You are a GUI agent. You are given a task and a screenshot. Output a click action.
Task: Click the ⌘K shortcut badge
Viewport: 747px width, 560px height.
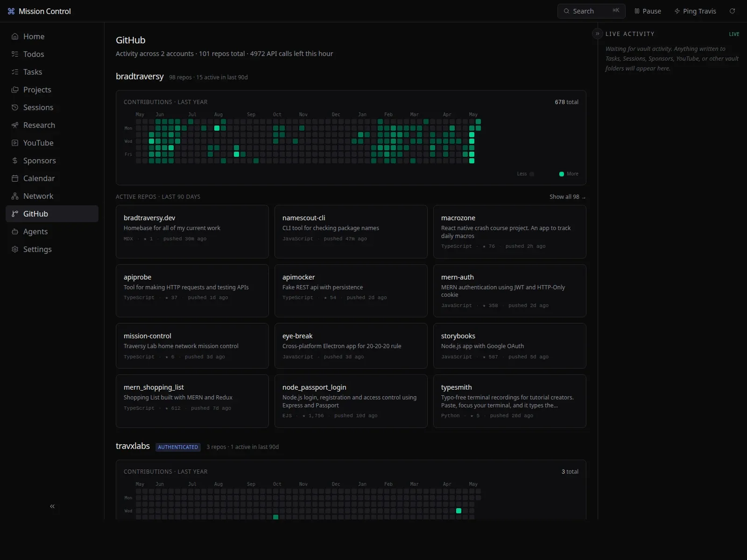point(616,10)
